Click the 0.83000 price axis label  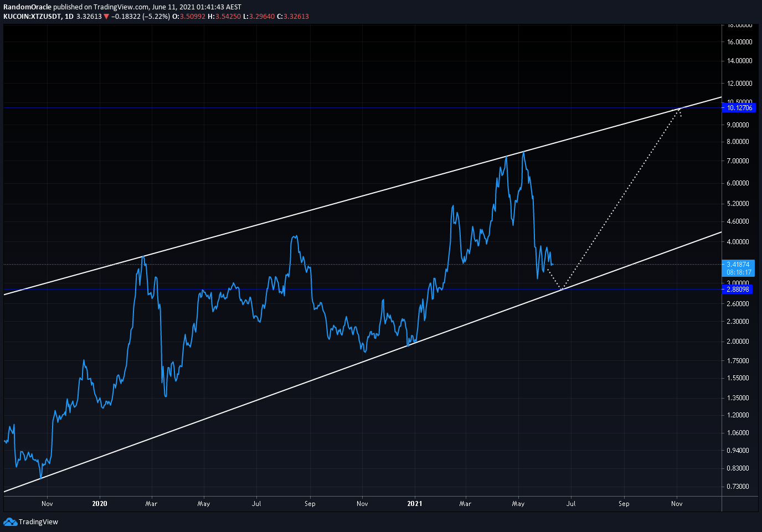point(738,468)
